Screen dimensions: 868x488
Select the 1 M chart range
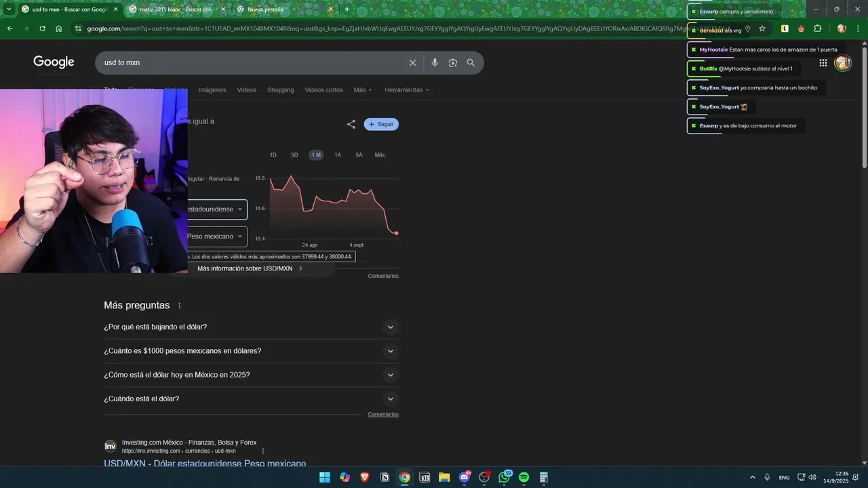pos(316,155)
